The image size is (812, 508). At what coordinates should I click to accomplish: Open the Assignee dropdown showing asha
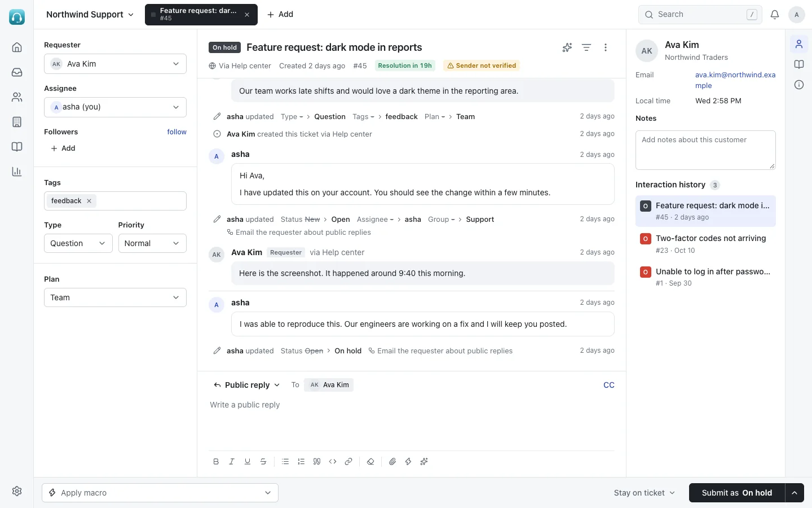click(115, 107)
